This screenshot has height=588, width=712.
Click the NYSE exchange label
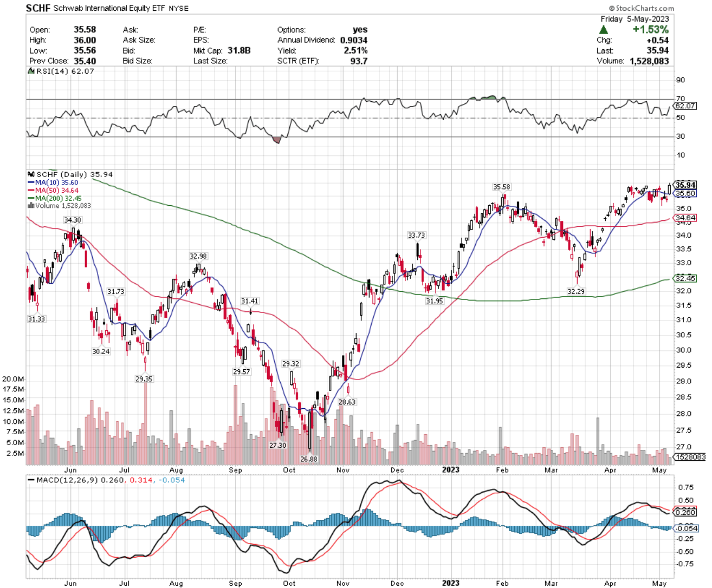tap(179, 9)
